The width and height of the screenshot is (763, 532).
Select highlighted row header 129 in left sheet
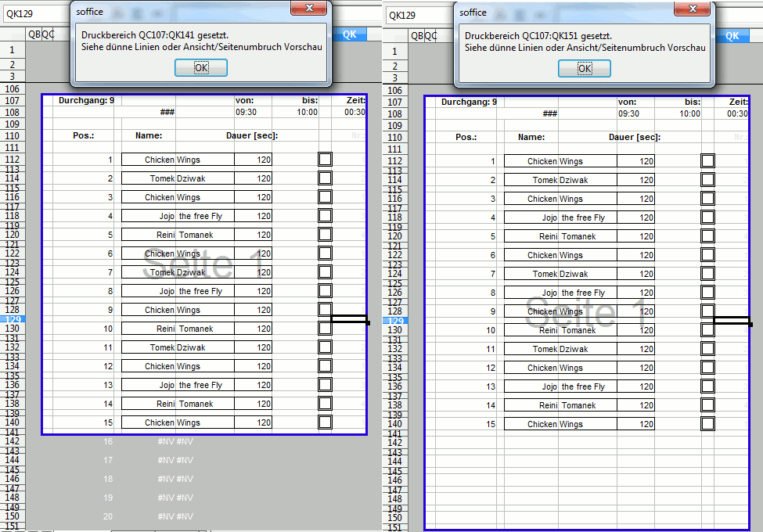[x=12, y=319]
